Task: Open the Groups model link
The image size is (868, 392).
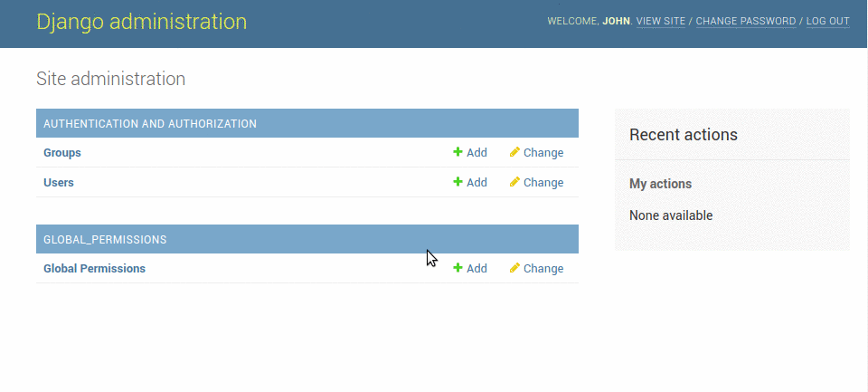Action: (62, 153)
